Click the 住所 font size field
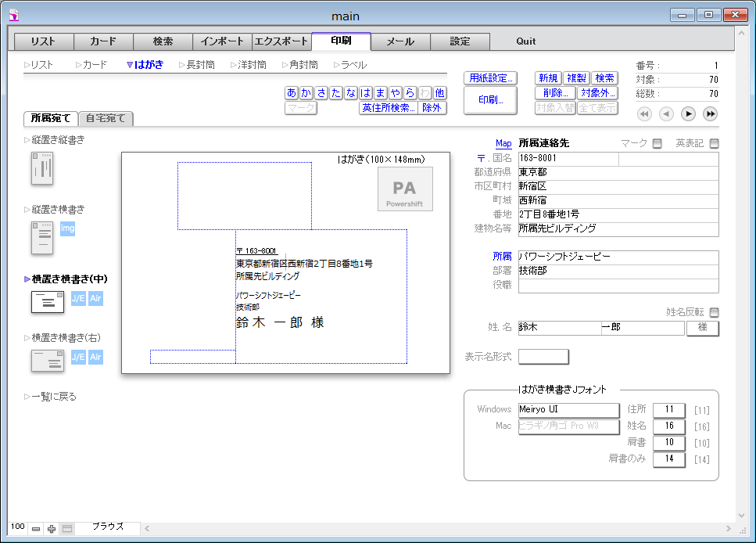 point(668,409)
